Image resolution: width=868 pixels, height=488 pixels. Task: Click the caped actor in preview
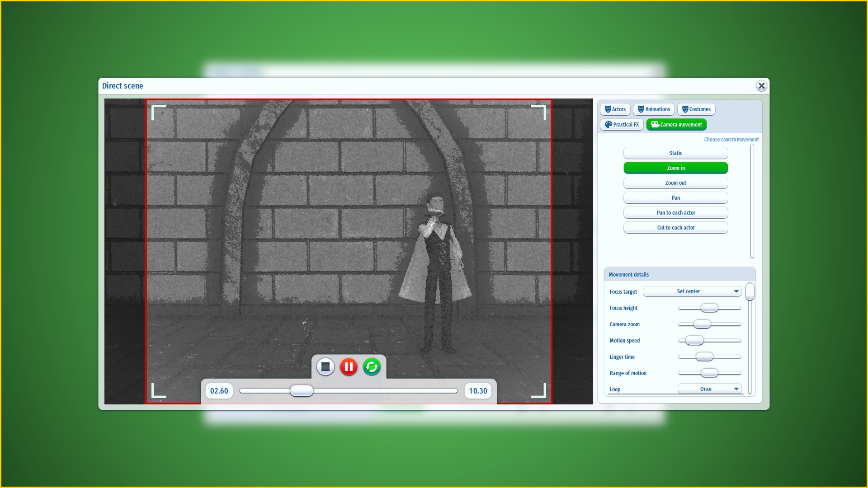click(x=436, y=273)
